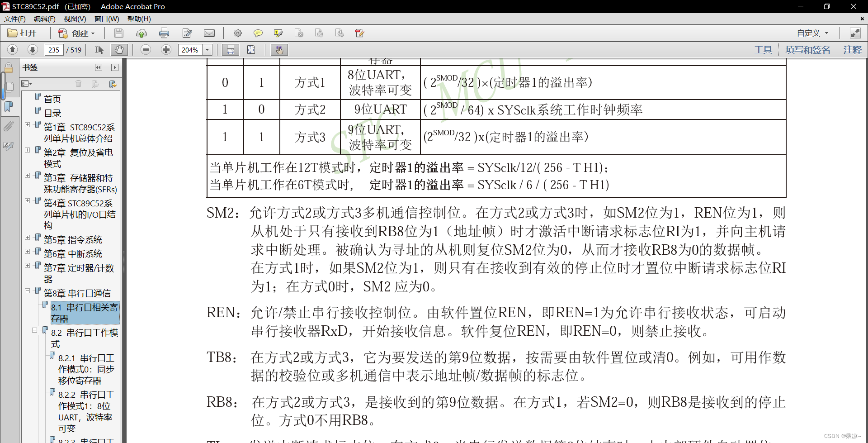
Task: Go to previous page with up arrow
Action: [x=13, y=50]
